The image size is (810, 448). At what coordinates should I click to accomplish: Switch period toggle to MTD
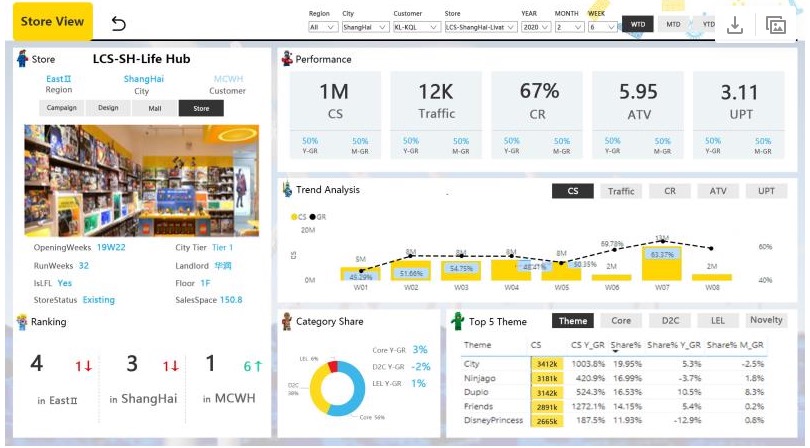point(673,23)
